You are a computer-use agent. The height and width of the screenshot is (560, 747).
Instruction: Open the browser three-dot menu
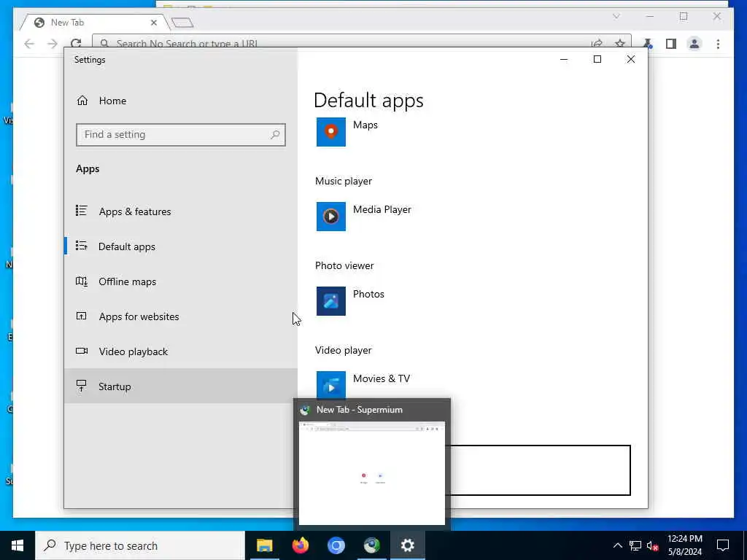pyautogui.click(x=718, y=44)
